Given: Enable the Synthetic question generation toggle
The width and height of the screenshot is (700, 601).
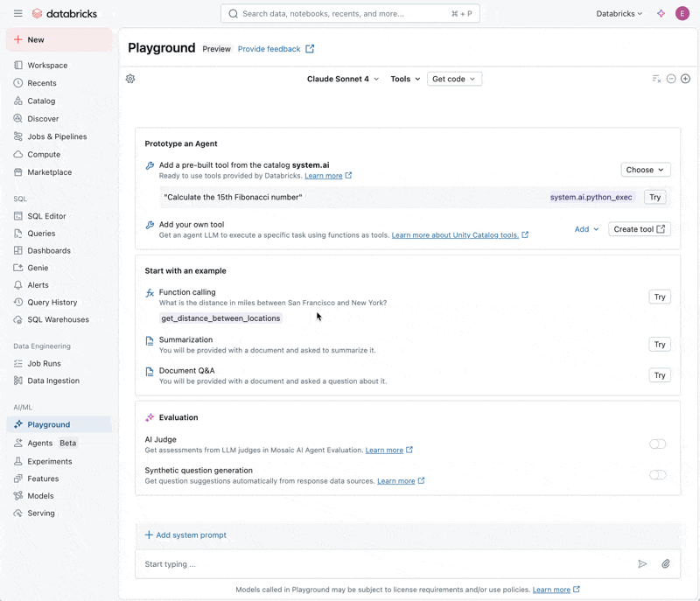Looking at the screenshot, I should (657, 475).
